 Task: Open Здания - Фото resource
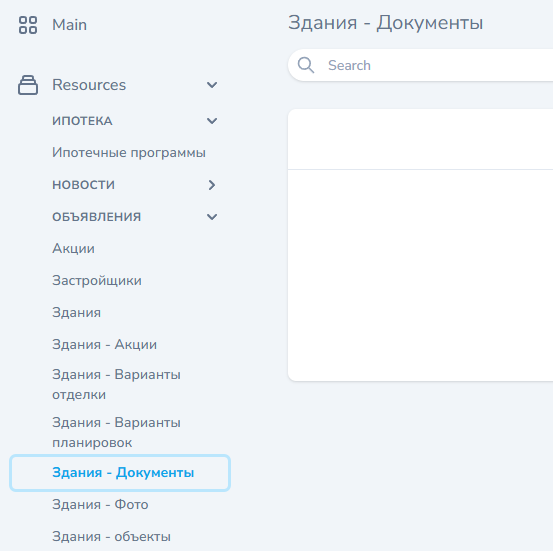coord(100,505)
